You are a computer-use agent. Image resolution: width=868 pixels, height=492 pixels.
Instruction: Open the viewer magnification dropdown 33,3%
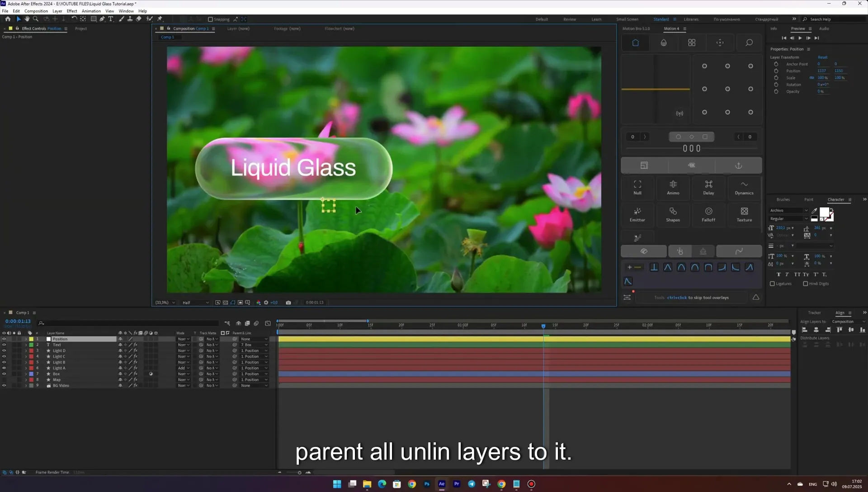tap(165, 303)
